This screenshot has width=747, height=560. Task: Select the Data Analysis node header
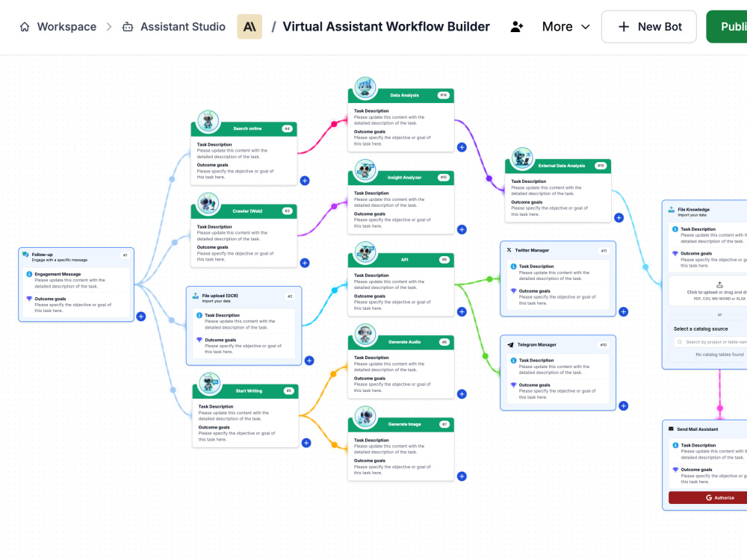pyautogui.click(x=401, y=96)
